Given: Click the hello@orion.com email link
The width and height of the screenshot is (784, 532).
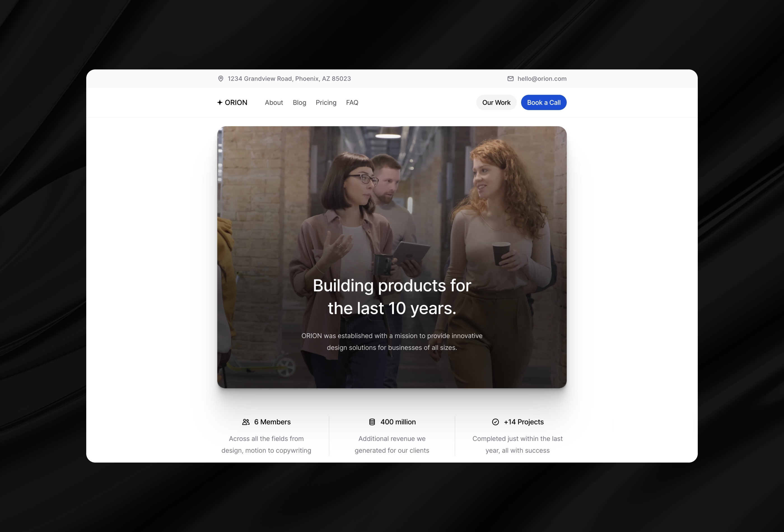Looking at the screenshot, I should pyautogui.click(x=542, y=79).
